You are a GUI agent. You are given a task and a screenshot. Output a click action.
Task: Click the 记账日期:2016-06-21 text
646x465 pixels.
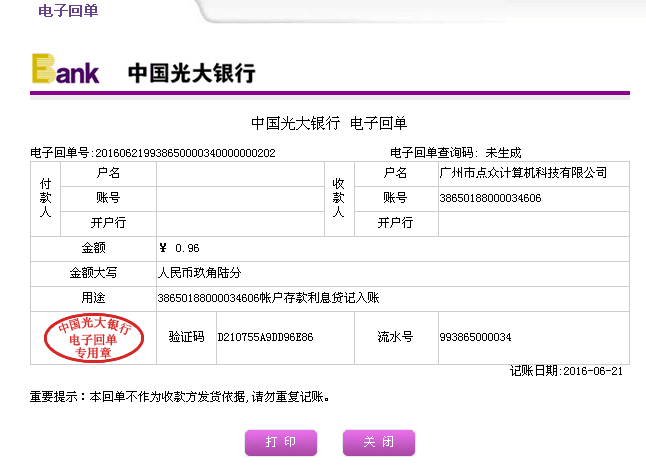tap(566, 371)
